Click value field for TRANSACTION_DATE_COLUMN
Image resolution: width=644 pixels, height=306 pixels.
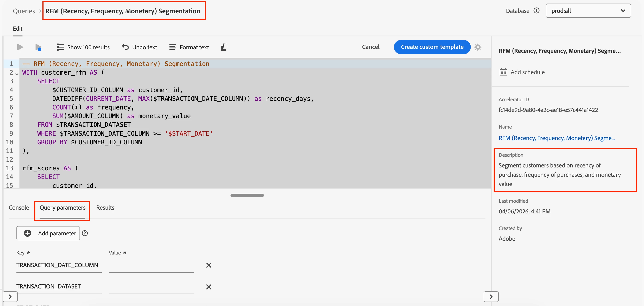click(151, 265)
